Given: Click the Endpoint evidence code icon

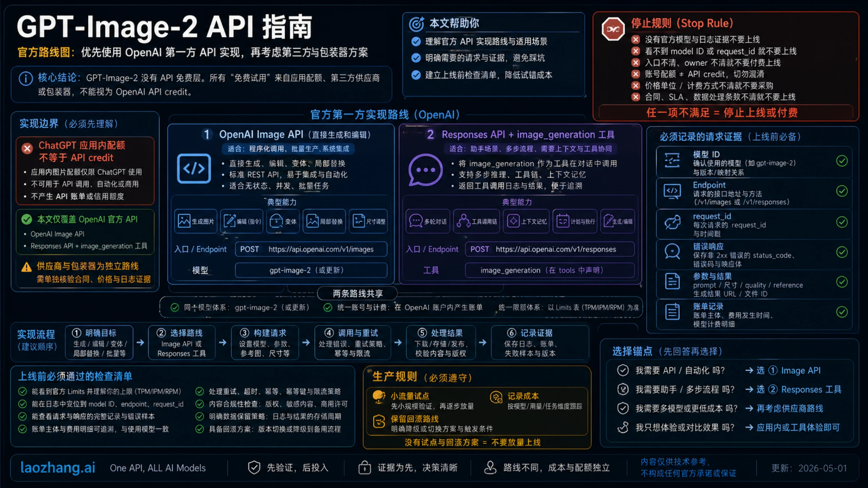Looking at the screenshot, I should (x=672, y=191).
